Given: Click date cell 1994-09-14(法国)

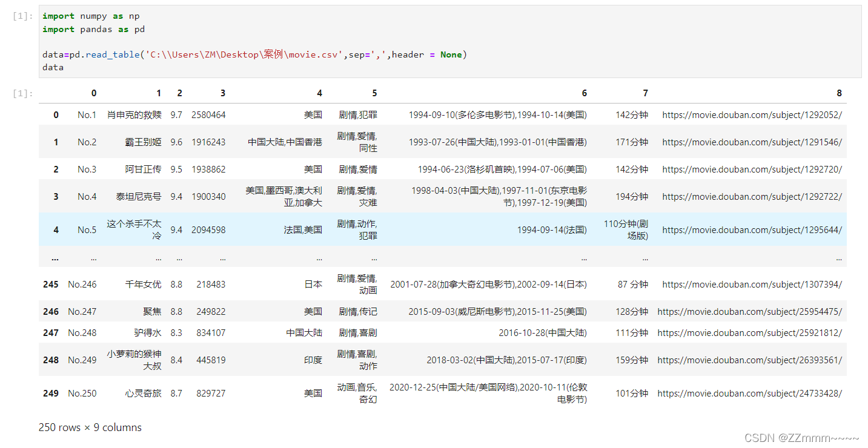Looking at the screenshot, I should click(x=552, y=229).
